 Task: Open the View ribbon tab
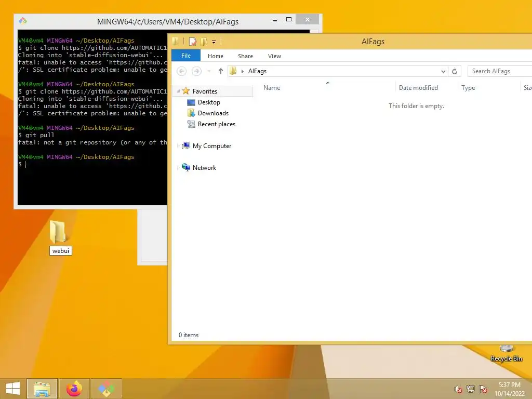point(274,56)
